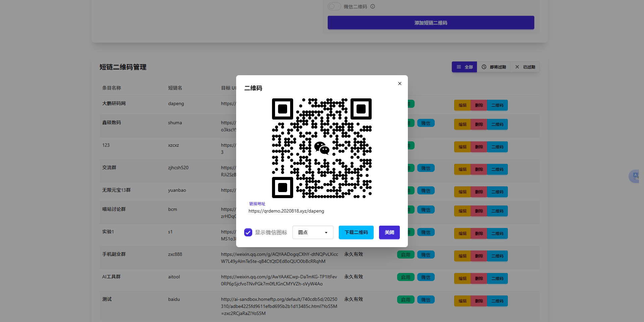
Task: Click 微信 tag in 手机副业群 row
Action: pyautogui.click(x=426, y=255)
